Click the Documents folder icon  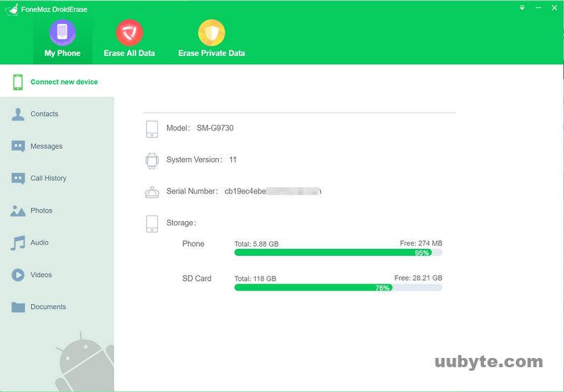click(x=18, y=307)
